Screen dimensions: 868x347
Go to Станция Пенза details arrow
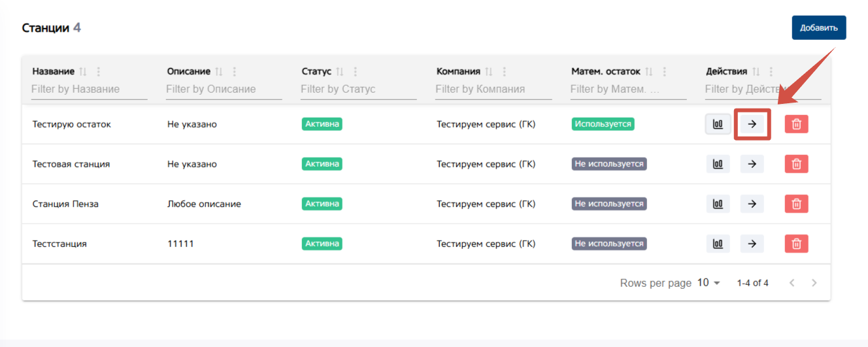[x=752, y=204]
